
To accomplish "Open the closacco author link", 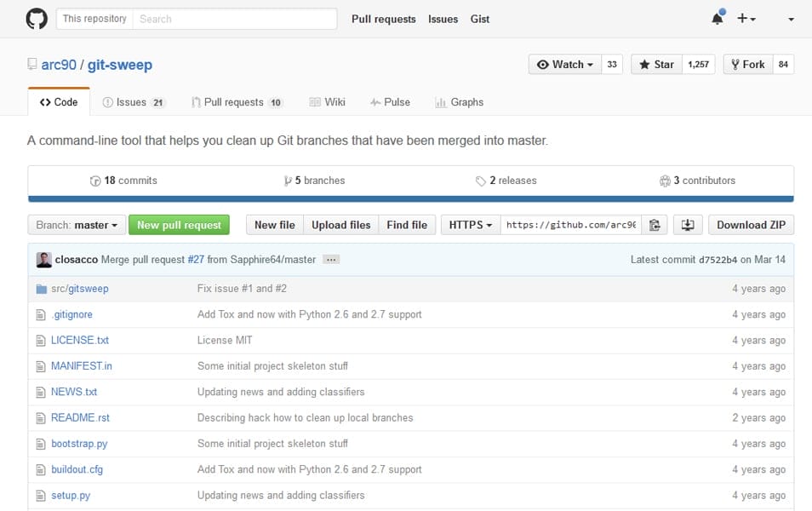I will pyautogui.click(x=76, y=260).
